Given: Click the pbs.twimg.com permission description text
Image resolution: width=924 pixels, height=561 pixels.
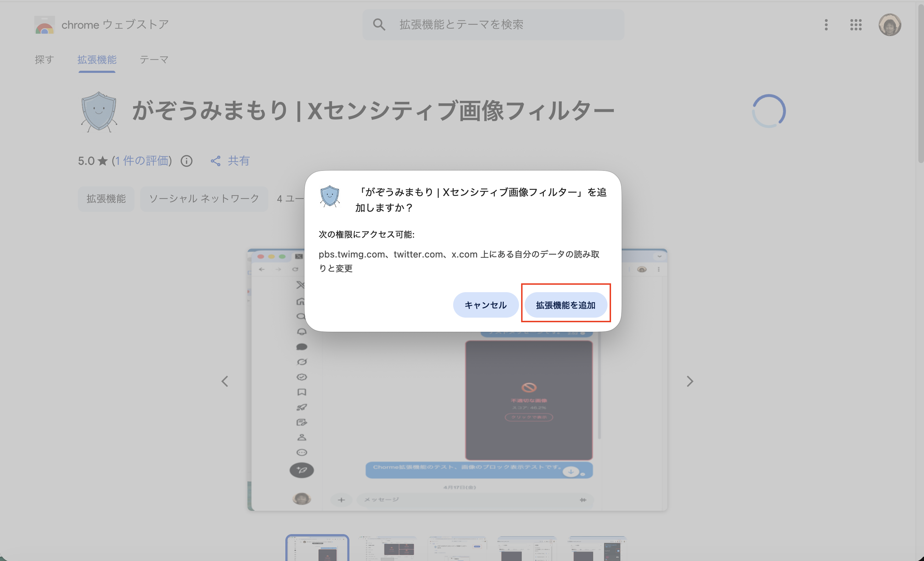Looking at the screenshot, I should 458,261.
